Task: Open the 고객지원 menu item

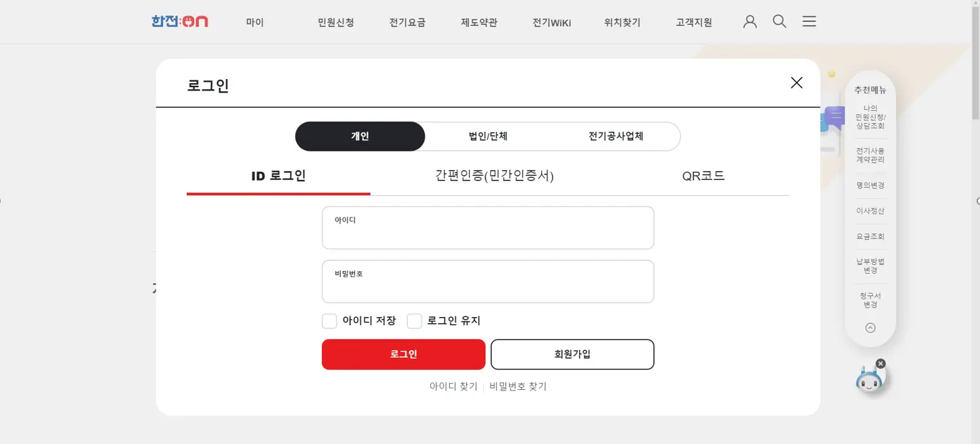Action: 694,21
